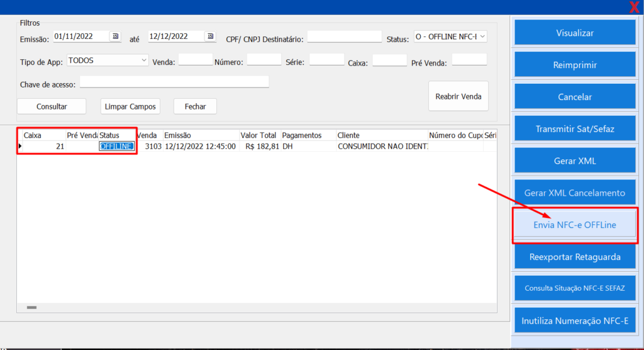The image size is (644, 350).
Task: Open calendar picker for end date
Action: [x=210, y=37]
